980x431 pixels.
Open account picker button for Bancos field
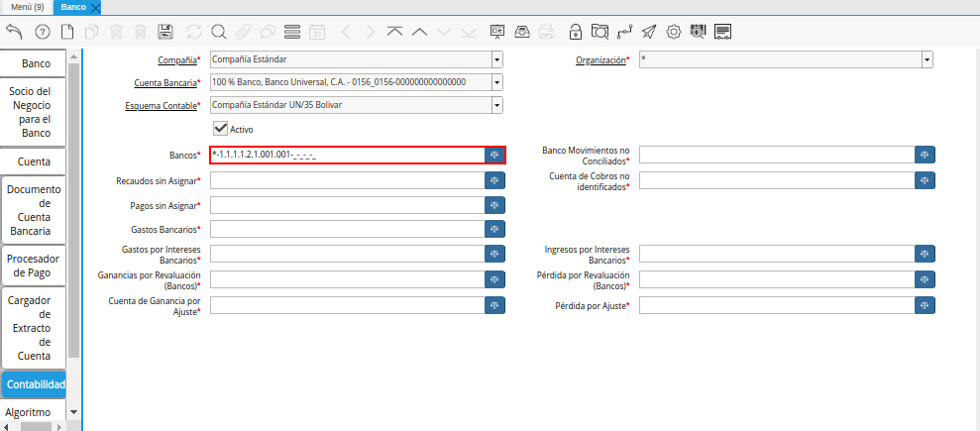pos(494,156)
